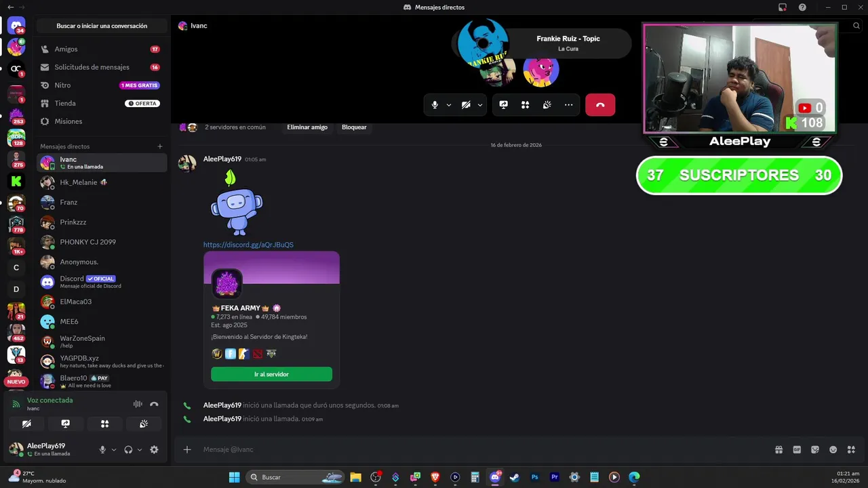The image size is (868, 488).
Task: Toggle camera button in voice panel
Action: point(26,424)
